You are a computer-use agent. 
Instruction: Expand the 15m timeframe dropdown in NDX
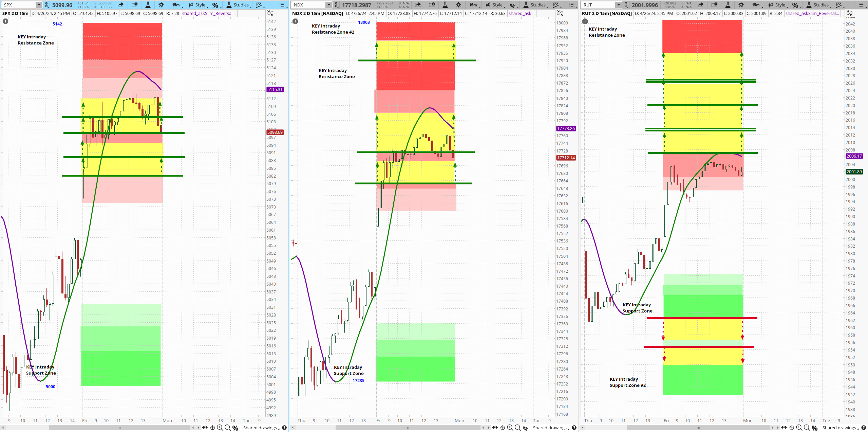473,5
